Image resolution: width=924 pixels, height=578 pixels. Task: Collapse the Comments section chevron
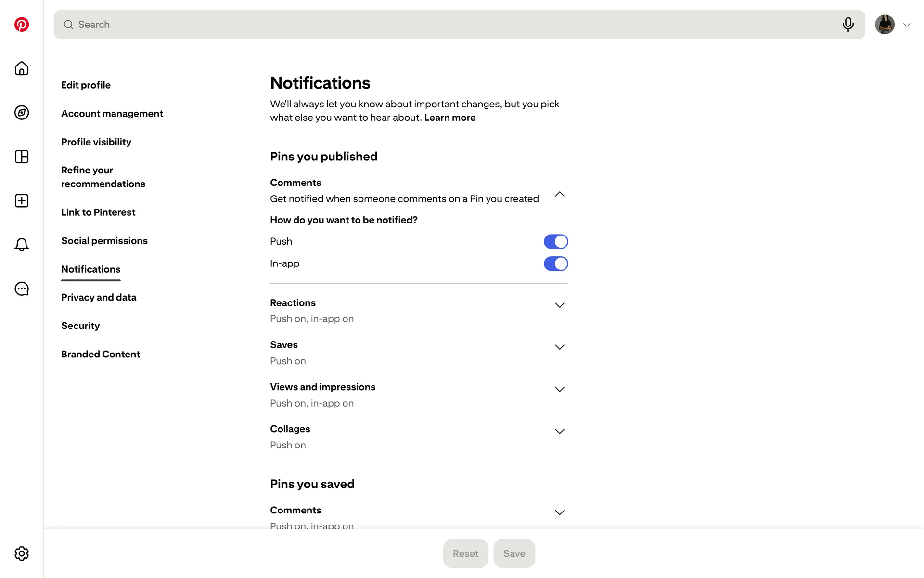click(x=559, y=194)
